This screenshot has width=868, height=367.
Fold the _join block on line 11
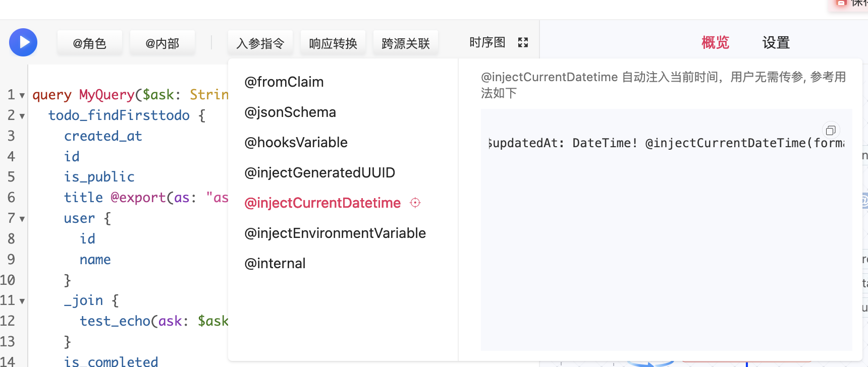point(22,301)
